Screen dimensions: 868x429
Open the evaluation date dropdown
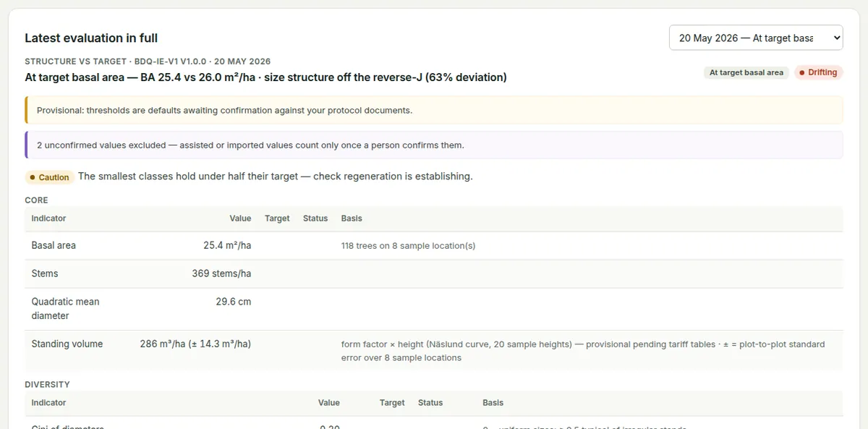[x=756, y=38]
